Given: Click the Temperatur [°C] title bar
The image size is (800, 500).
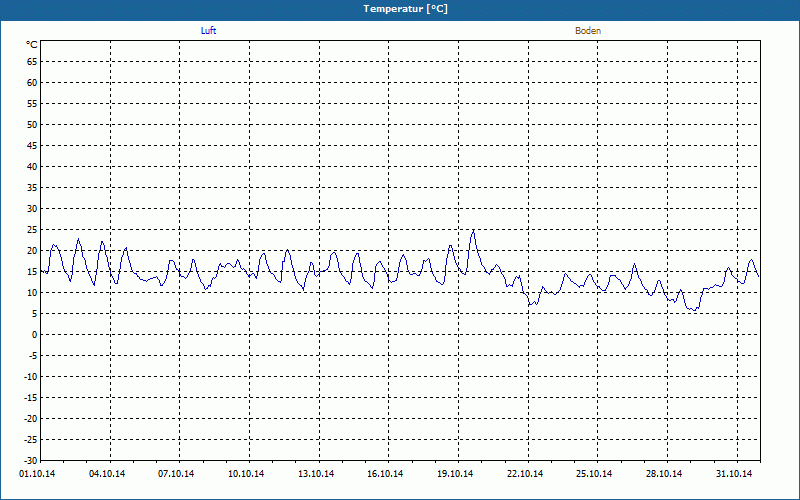Looking at the screenshot, I should coord(400,10).
